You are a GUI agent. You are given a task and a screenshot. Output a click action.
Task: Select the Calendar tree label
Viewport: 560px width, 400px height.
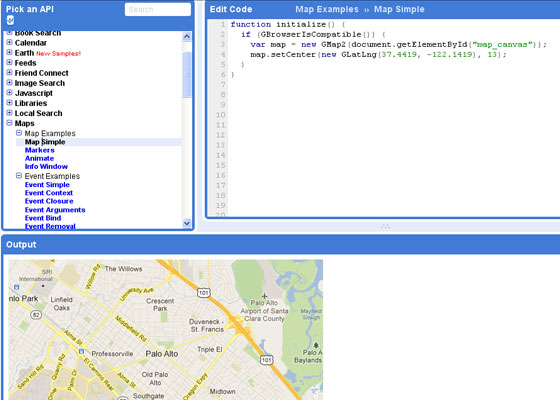point(31,43)
